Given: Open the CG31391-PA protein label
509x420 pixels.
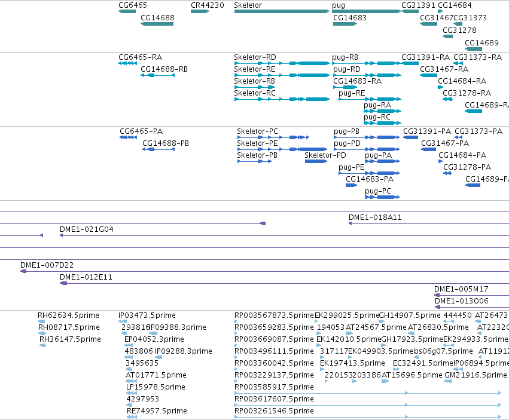Looking at the screenshot, I should tap(427, 131).
